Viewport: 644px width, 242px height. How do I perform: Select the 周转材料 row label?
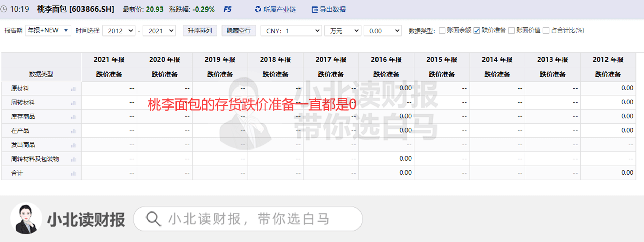click(23, 103)
